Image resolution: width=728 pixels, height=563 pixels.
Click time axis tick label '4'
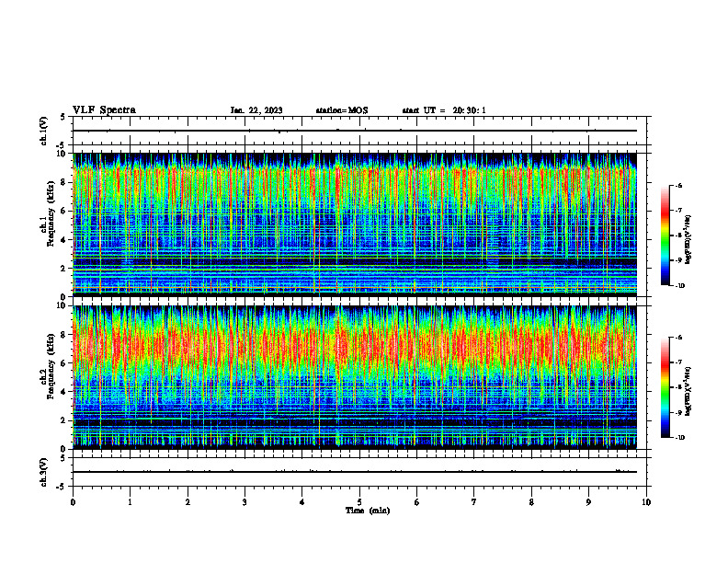[x=302, y=502]
